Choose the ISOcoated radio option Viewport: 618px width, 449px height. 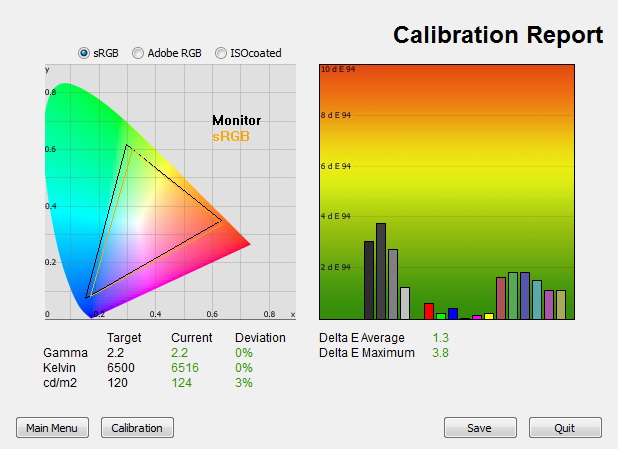click(221, 53)
